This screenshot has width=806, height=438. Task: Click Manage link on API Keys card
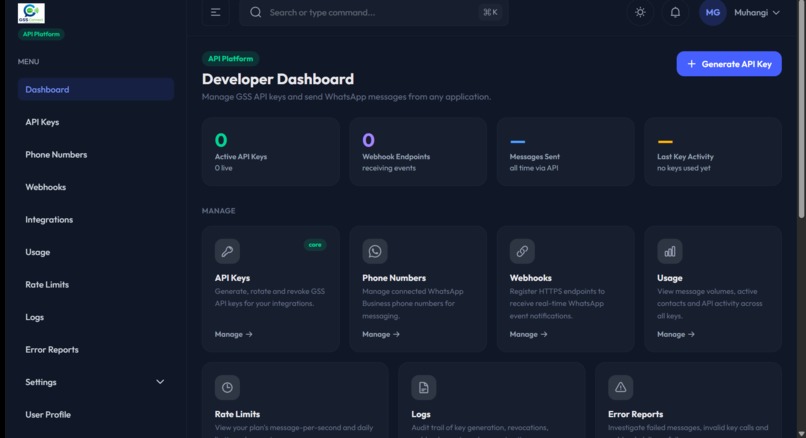(x=233, y=334)
